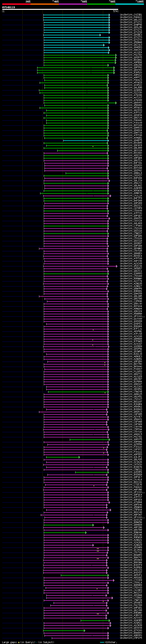Click the green alignment bar for UniRef100_Q9M3T5

(90, 440)
